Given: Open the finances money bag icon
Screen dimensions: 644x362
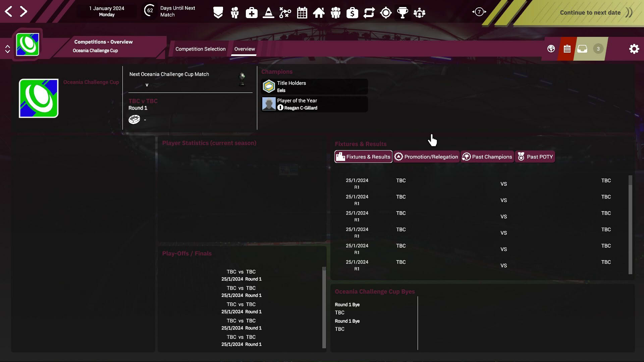Looking at the screenshot, I should pyautogui.click(x=352, y=13).
